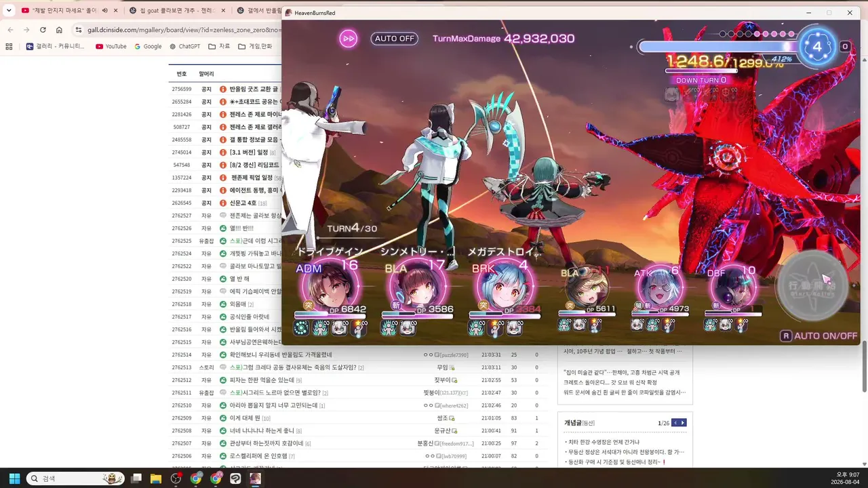The width and height of the screenshot is (868, 488).
Task: Open the Google bookmark
Action: [149, 46]
